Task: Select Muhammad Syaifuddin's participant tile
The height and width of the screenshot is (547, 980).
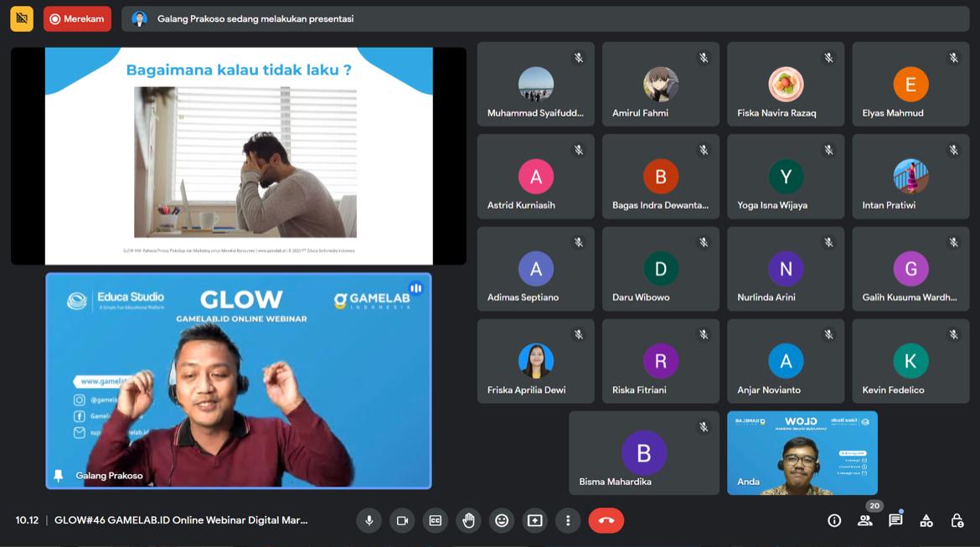Action: tap(535, 85)
